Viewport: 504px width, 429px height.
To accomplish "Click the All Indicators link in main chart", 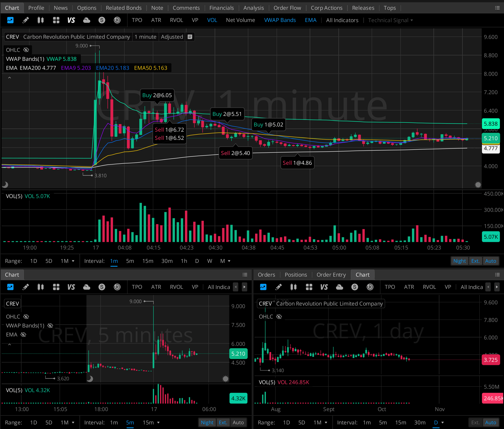I will tap(342, 20).
